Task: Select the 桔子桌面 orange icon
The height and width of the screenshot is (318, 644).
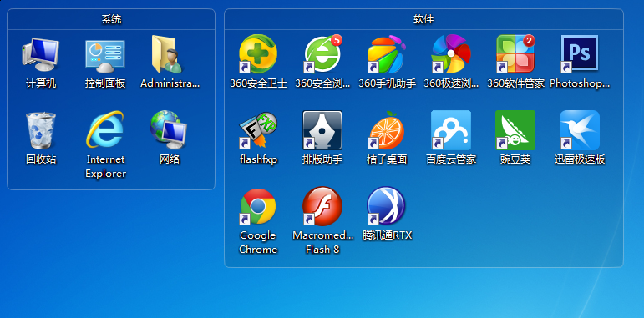Action: [x=387, y=130]
